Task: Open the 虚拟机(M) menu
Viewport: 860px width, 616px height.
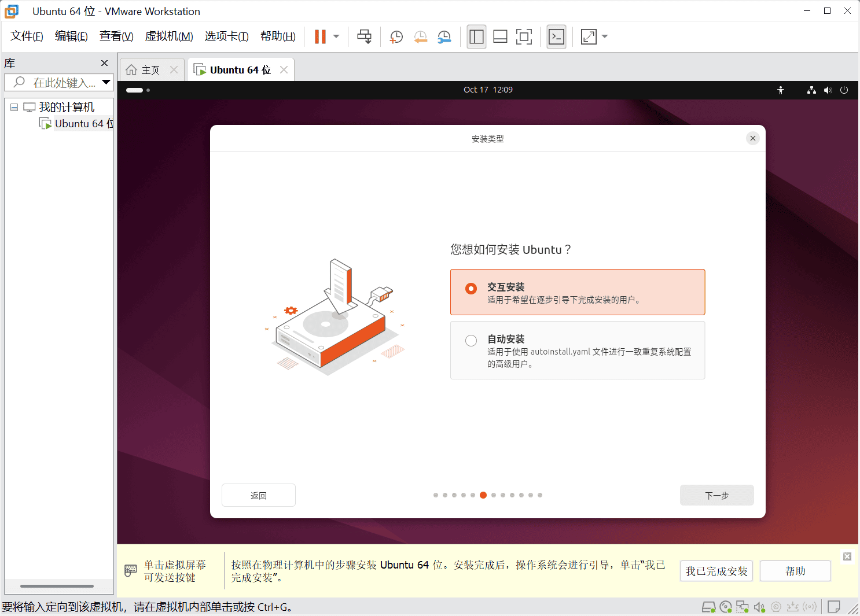Action: click(x=168, y=36)
